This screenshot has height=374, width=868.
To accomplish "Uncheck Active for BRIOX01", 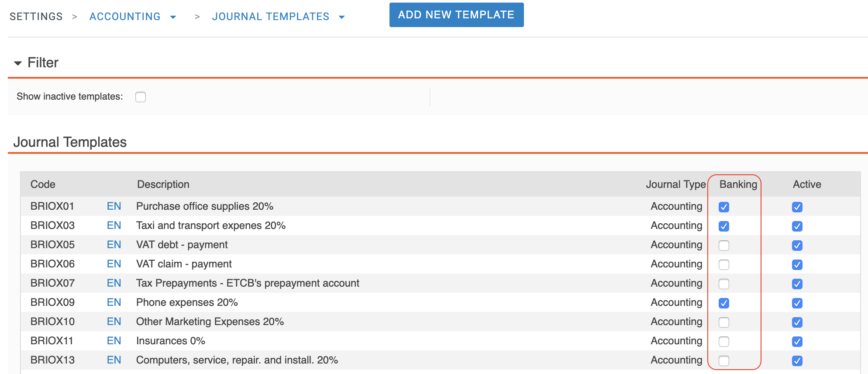I will 797,207.
